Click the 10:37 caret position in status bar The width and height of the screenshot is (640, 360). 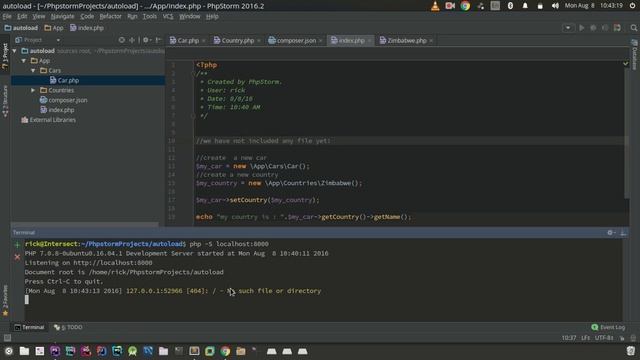pyautogui.click(x=569, y=338)
